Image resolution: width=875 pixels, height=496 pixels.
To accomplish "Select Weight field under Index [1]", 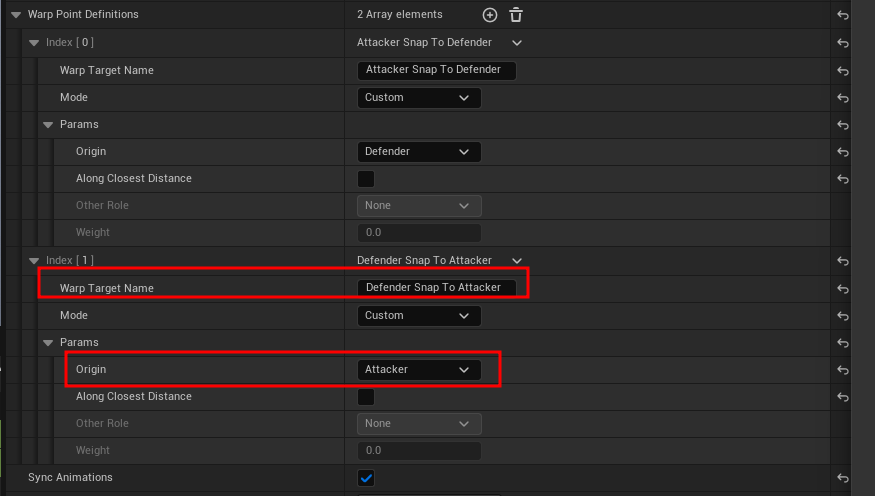I will (419, 451).
